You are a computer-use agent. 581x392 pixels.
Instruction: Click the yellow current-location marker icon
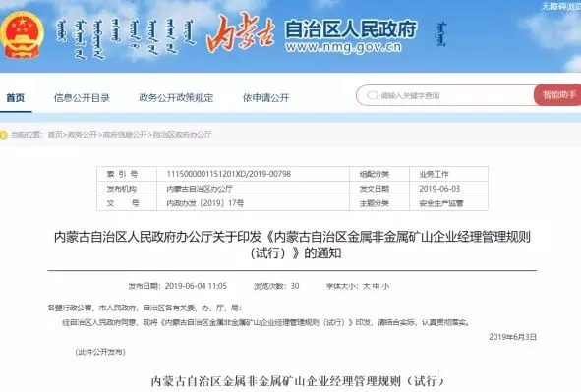tap(3, 135)
